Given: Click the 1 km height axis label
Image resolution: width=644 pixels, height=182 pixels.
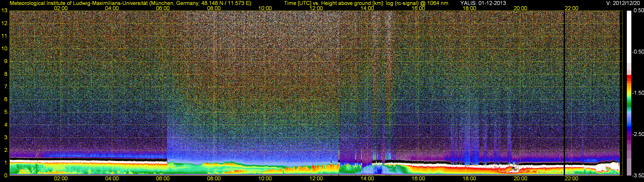Looking at the screenshot, I should click(6, 163).
